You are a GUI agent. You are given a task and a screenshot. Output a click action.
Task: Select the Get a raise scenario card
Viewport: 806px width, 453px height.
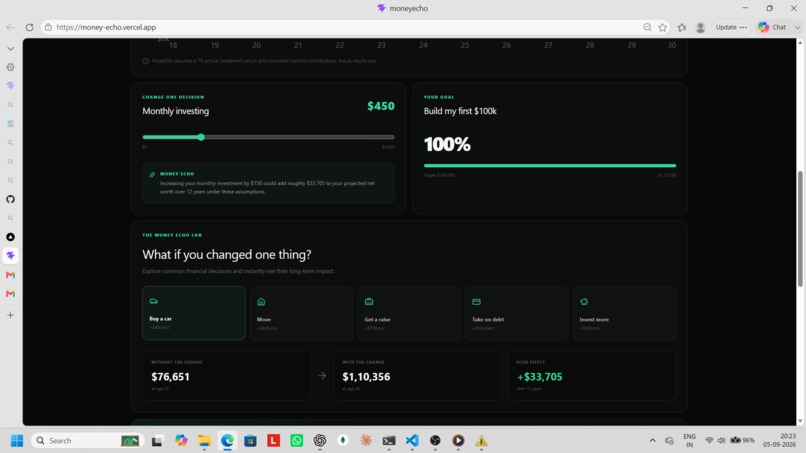[x=409, y=313]
